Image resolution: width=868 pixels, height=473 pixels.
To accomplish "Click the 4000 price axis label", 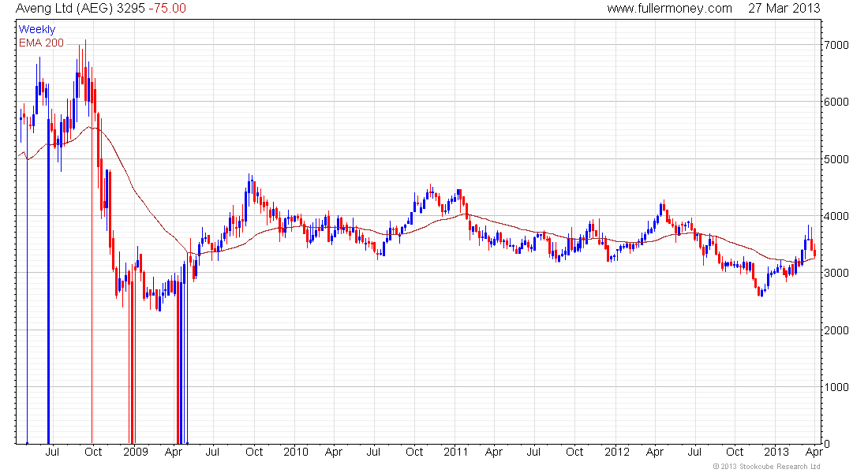I will 836,216.
